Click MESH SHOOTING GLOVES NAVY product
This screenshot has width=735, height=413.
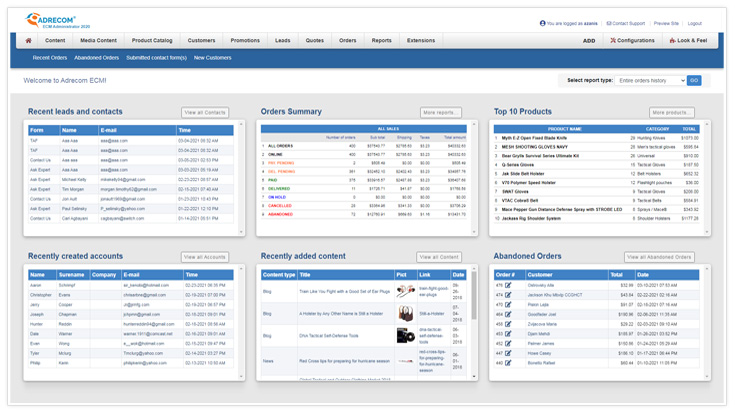pyautogui.click(x=534, y=147)
